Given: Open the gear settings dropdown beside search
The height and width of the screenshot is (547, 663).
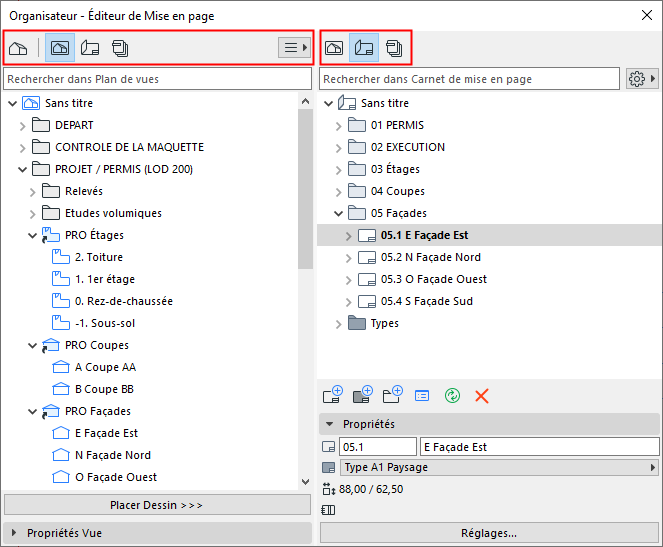Looking at the screenshot, I should pyautogui.click(x=642, y=79).
